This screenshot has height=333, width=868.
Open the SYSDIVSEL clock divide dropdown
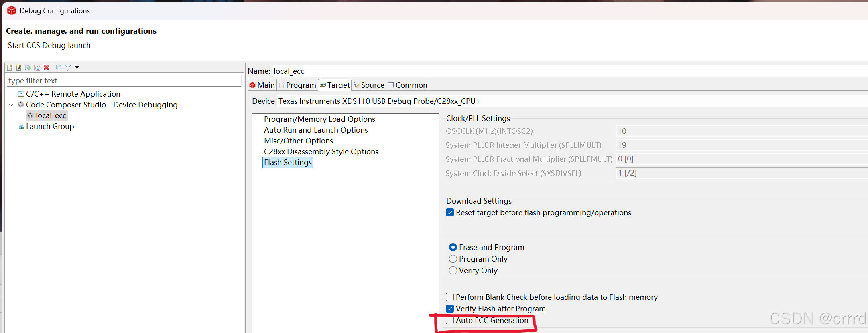[742, 173]
